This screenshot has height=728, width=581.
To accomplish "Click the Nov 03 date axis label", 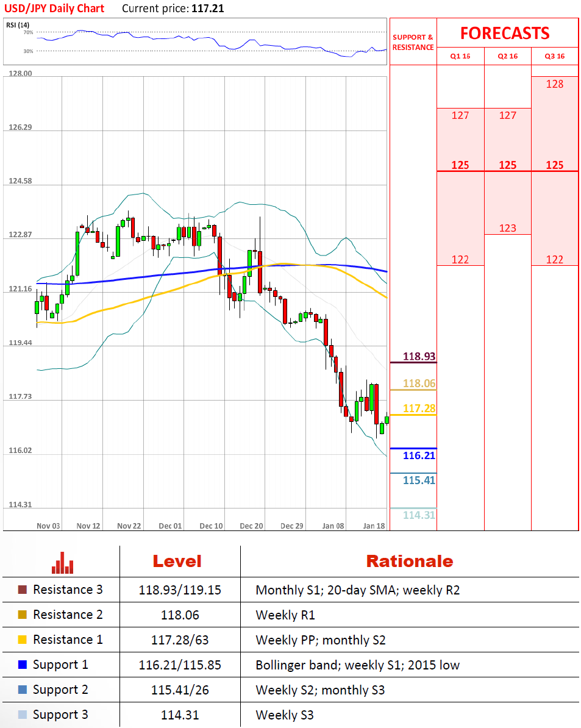I will tap(48, 526).
